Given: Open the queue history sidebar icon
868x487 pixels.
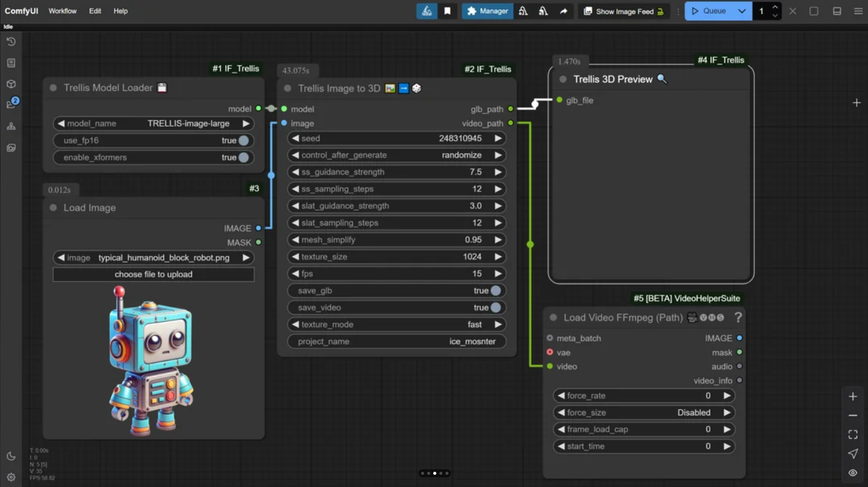Looking at the screenshot, I should tap(11, 42).
